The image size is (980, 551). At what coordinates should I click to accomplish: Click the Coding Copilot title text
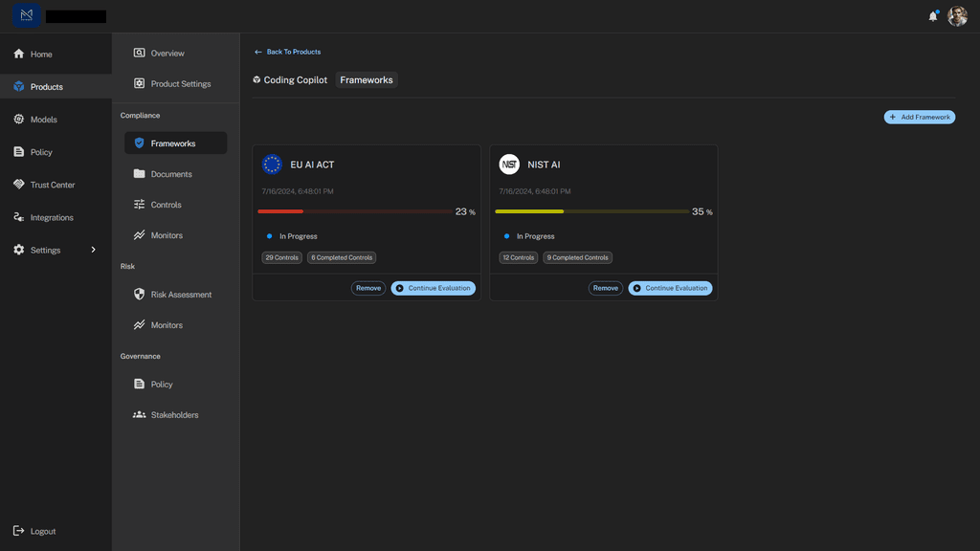(x=295, y=80)
